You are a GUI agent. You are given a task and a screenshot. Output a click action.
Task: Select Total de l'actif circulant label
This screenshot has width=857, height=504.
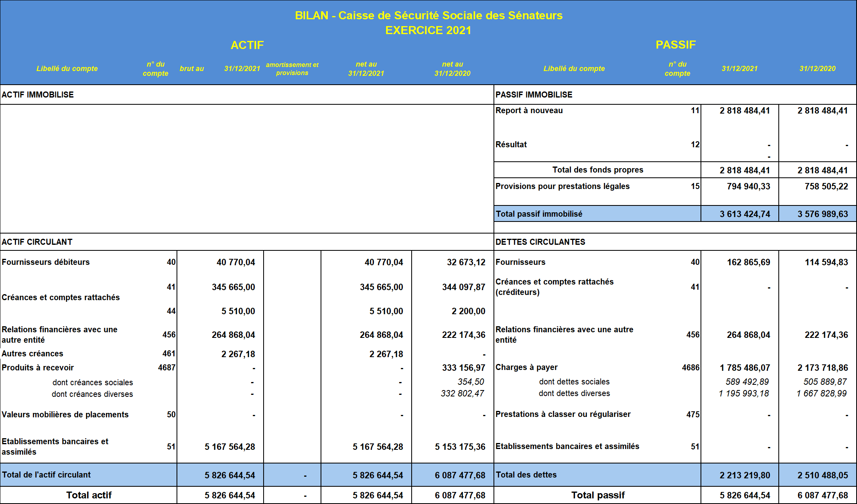(46, 475)
